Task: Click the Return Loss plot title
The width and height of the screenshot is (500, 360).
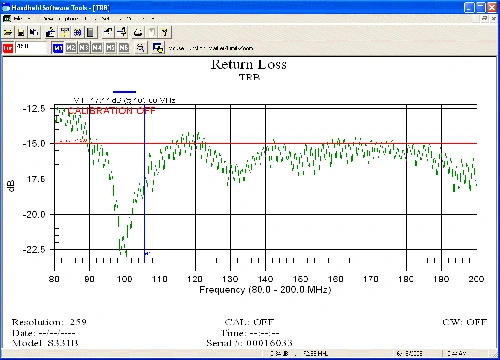Action: [249, 64]
